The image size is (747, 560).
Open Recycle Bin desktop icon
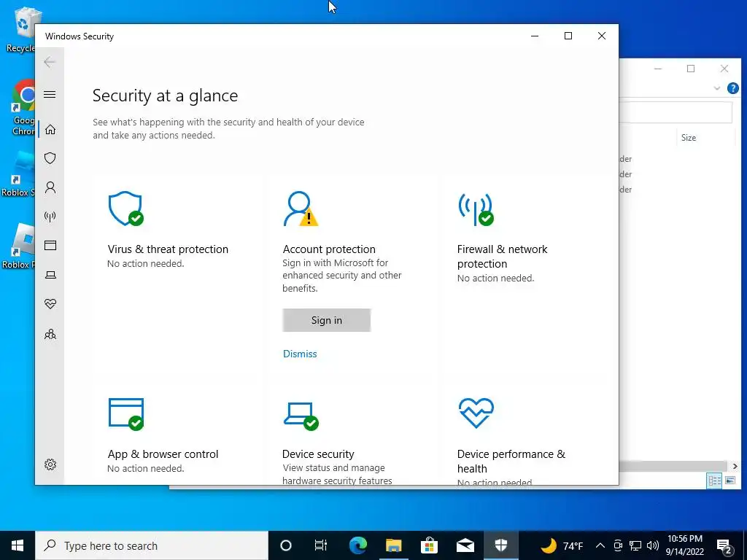(x=20, y=29)
